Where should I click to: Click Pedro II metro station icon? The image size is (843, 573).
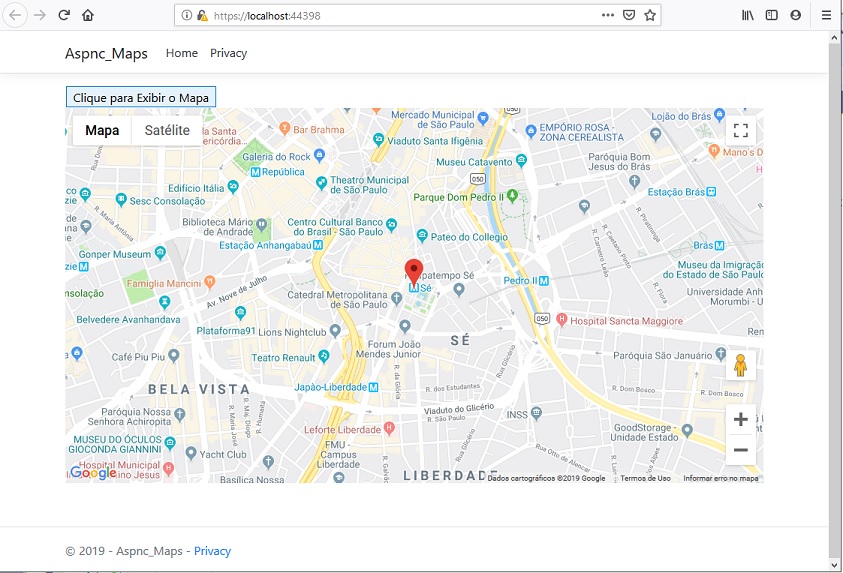pos(544,281)
